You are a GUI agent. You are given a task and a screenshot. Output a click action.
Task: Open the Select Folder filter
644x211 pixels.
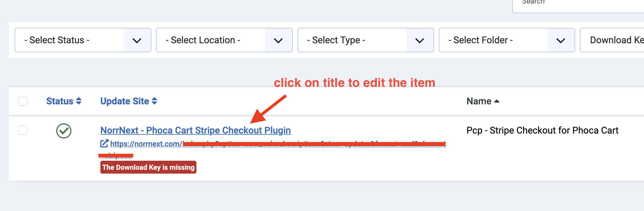pyautogui.click(x=507, y=40)
